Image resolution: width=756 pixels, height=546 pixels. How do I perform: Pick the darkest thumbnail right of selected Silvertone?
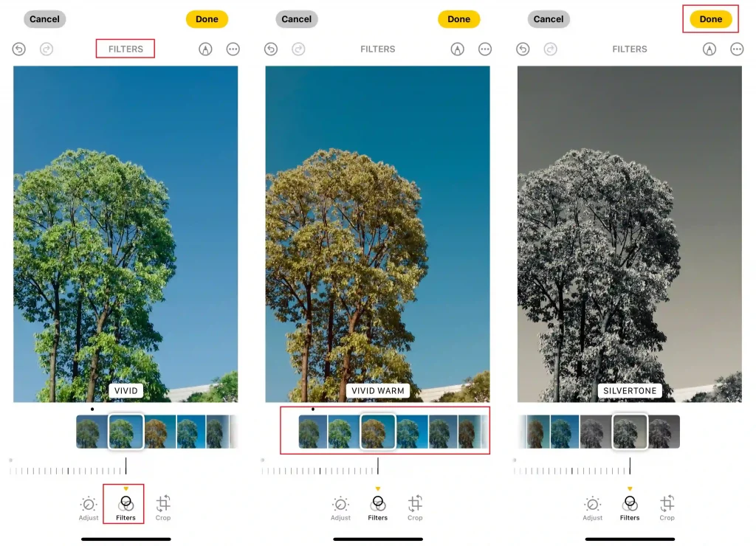664,432
